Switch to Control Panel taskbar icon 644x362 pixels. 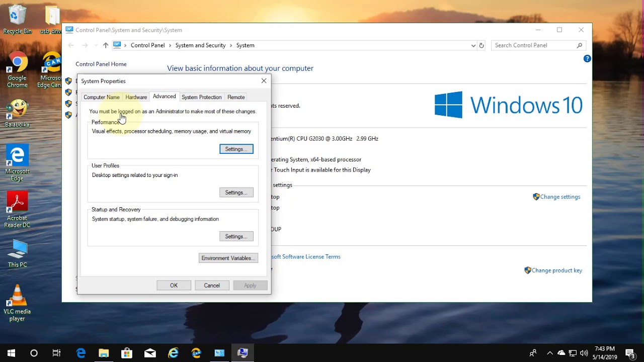coord(219,353)
